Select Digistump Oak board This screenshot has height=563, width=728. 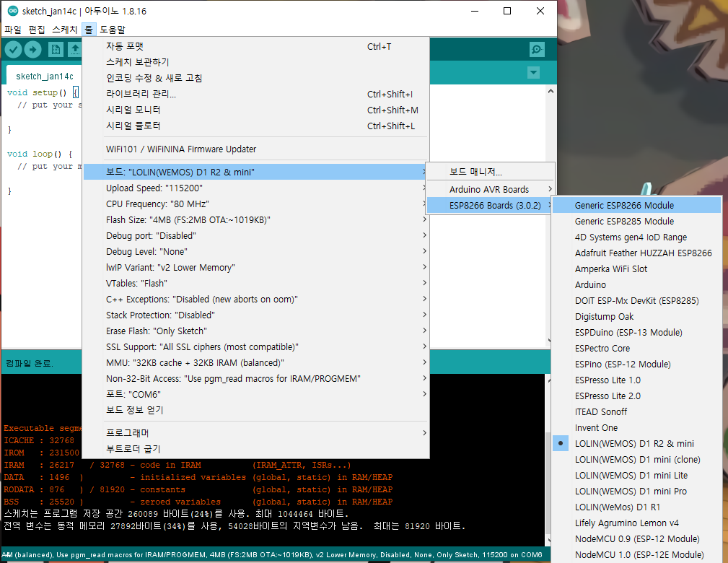637,316
